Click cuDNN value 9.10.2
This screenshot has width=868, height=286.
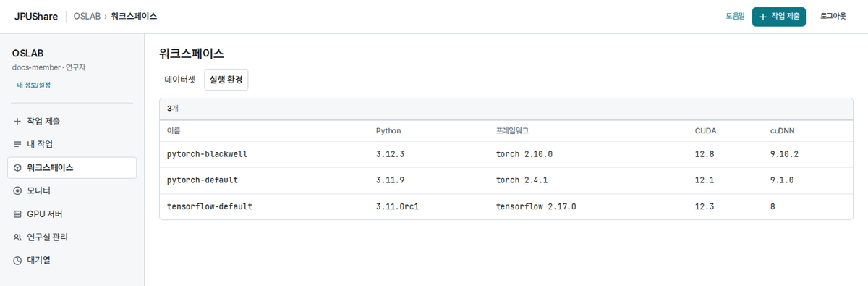(x=785, y=154)
